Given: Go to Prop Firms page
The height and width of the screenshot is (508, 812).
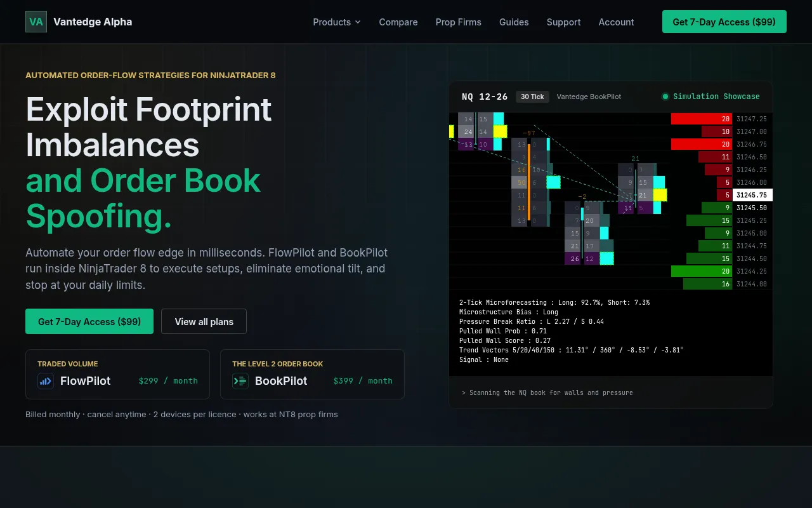Looking at the screenshot, I should (459, 22).
